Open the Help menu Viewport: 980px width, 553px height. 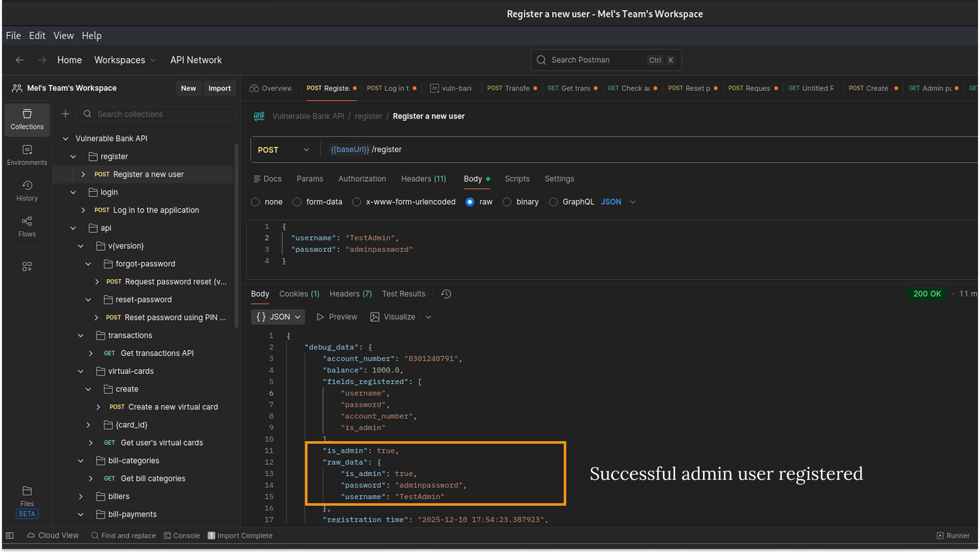click(x=91, y=36)
